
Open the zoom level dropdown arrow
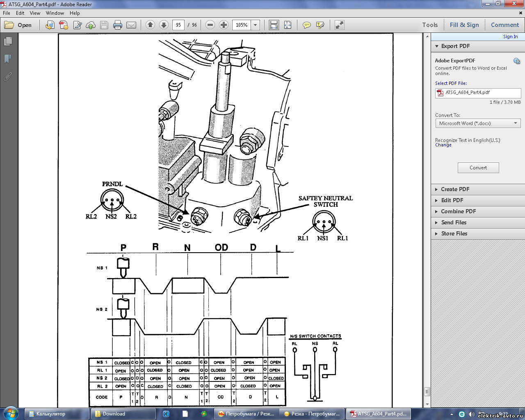coord(255,25)
